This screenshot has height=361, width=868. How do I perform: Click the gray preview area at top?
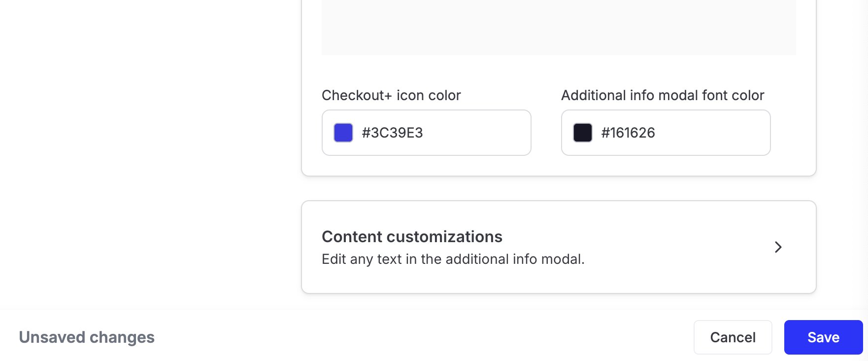pyautogui.click(x=559, y=27)
